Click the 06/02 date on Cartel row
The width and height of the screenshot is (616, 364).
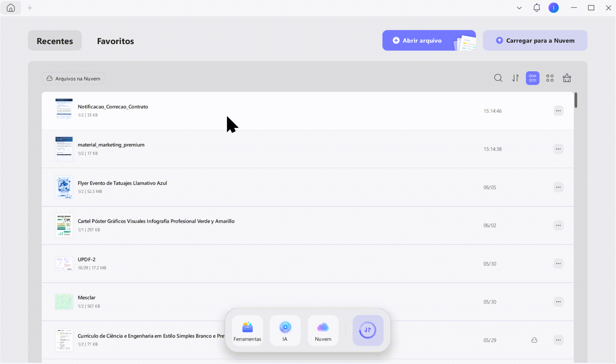490,226
